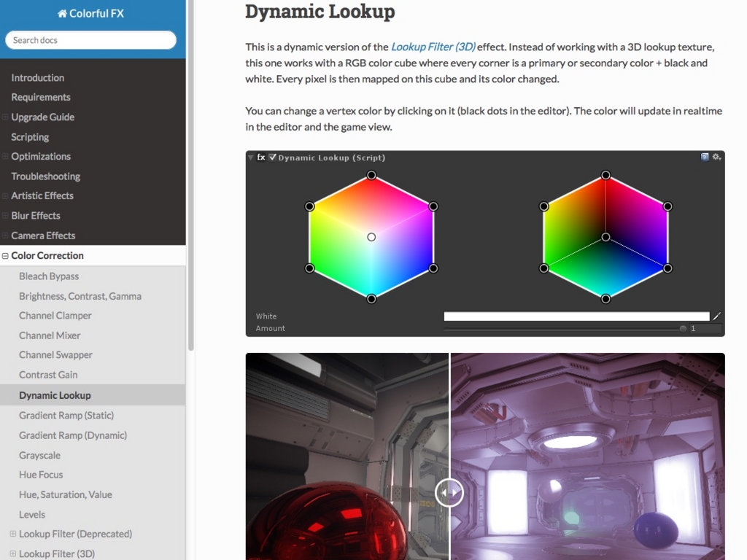The width and height of the screenshot is (747, 560).
Task: Select the lower-right vertex of right cube
Action: point(667,268)
